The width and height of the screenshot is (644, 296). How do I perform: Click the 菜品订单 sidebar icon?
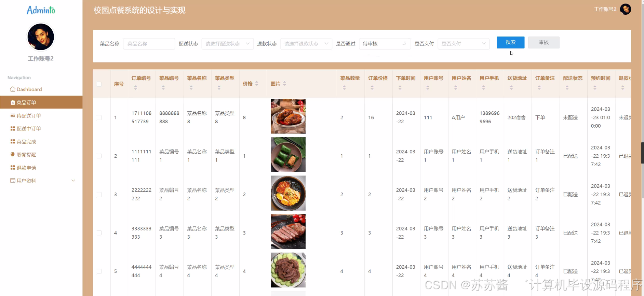pyautogui.click(x=13, y=102)
